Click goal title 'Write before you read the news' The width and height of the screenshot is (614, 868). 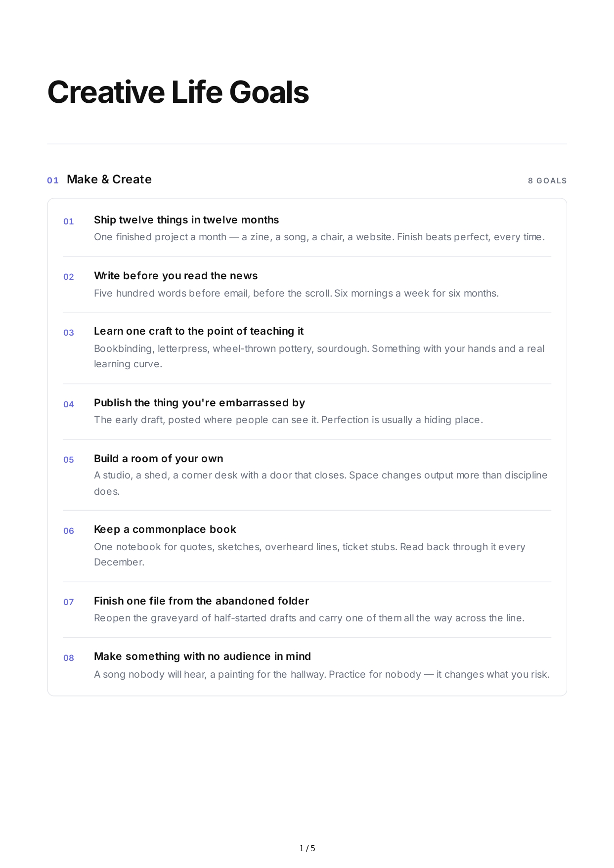coord(176,276)
